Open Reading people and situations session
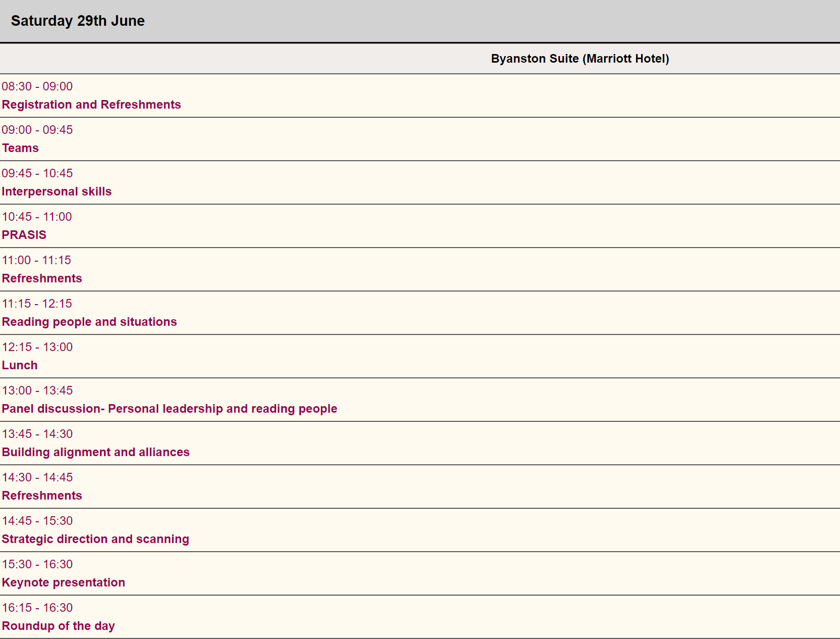This screenshot has width=840, height=639. click(89, 322)
